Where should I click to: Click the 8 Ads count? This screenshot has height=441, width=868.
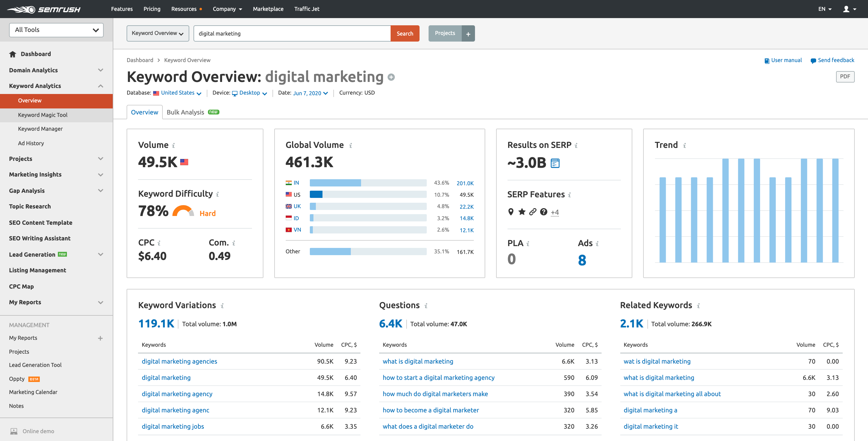pyautogui.click(x=582, y=260)
